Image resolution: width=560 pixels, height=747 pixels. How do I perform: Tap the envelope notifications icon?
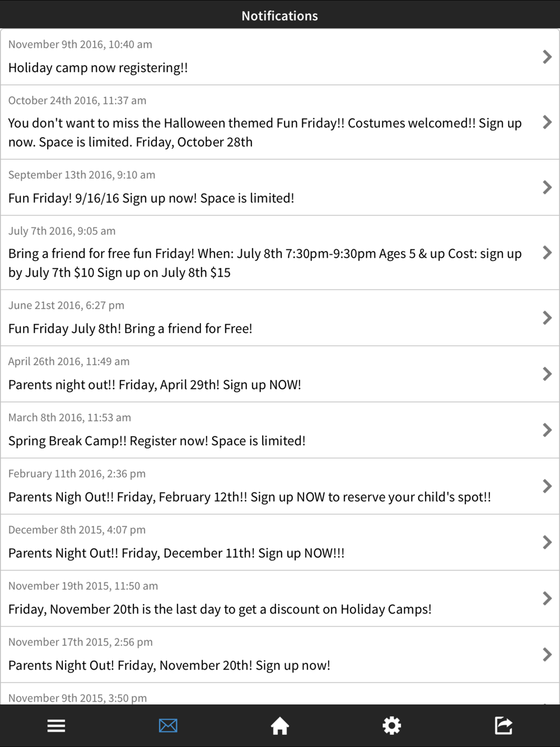click(x=168, y=726)
